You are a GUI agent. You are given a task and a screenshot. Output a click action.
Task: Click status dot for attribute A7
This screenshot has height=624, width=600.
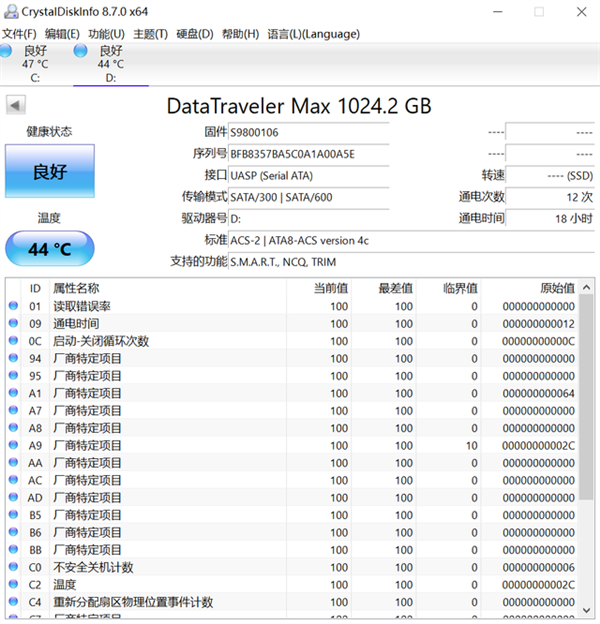click(x=14, y=410)
